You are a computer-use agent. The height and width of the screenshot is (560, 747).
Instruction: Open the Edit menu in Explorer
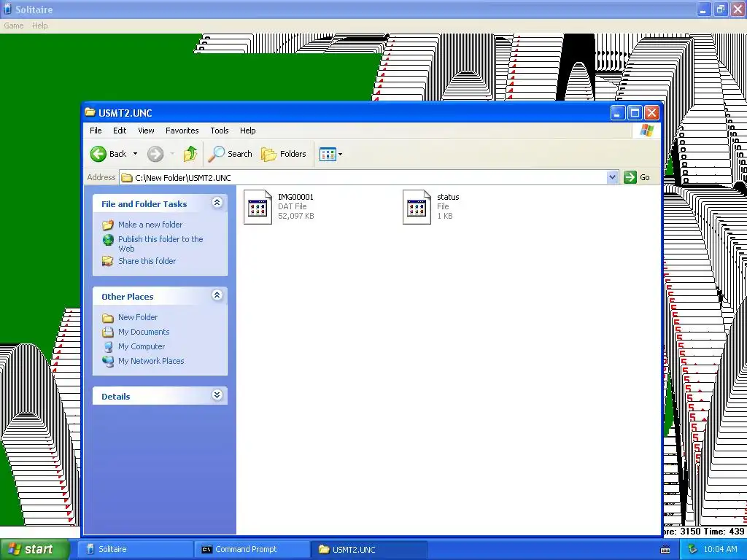coord(120,131)
